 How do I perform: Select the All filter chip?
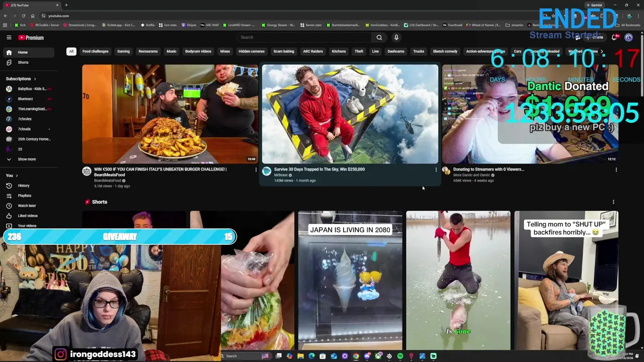tap(71, 51)
